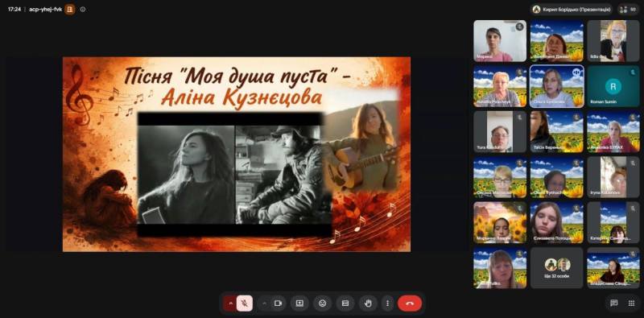Viewport: 644px width, 318px height.
Task: Turn on the camera
Action: pyautogui.click(x=278, y=304)
